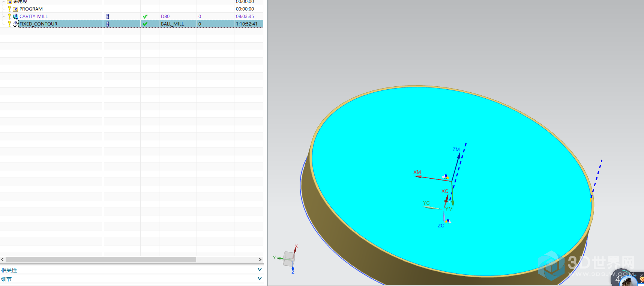Expand the 细节 panel with its chevron

[260, 279]
